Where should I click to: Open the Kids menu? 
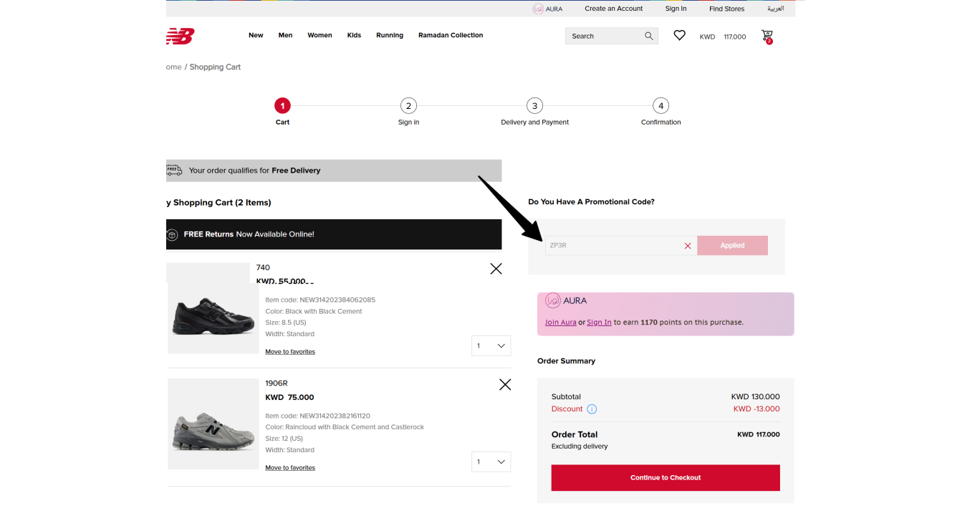[354, 35]
